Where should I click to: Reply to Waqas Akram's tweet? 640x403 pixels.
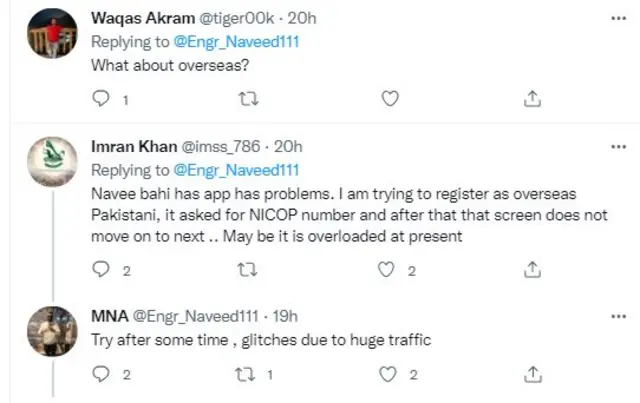tap(99, 98)
